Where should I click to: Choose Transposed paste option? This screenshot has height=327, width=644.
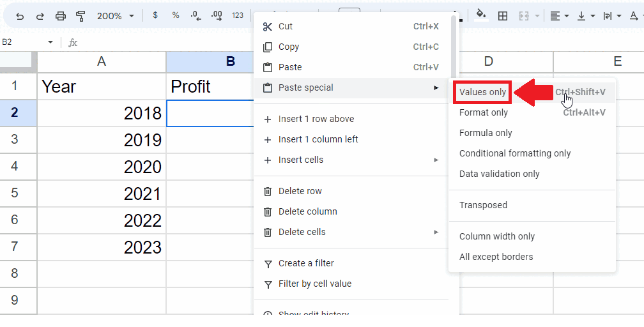(x=532, y=205)
